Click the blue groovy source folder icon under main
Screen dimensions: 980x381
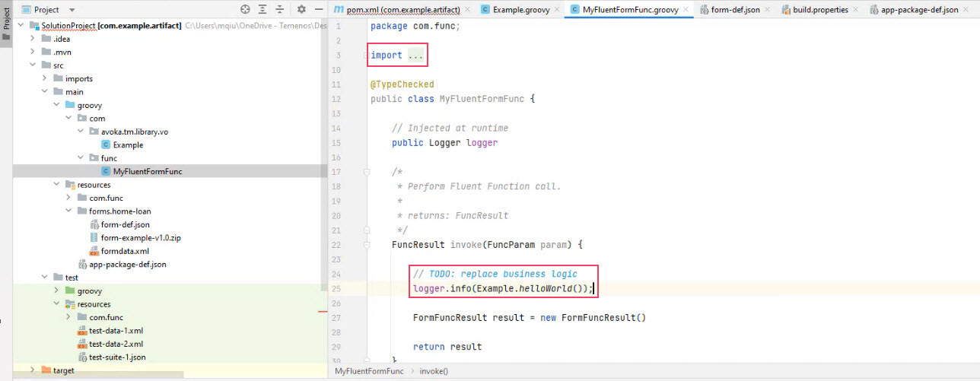pos(70,105)
